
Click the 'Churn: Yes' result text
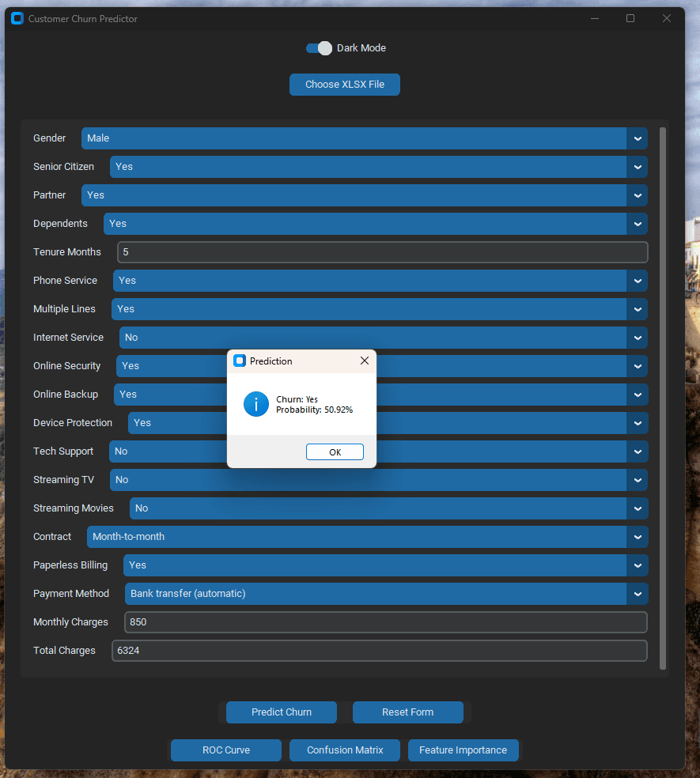pyautogui.click(x=297, y=399)
